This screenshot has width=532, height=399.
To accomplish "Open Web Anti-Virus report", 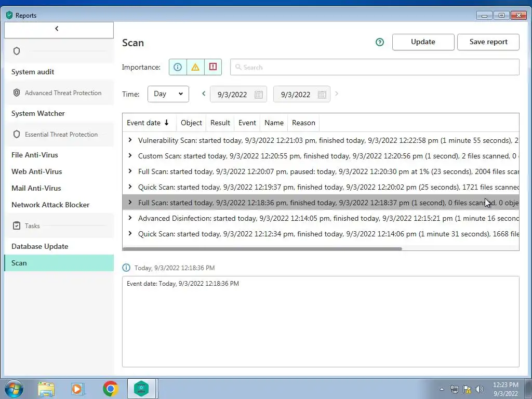I will (x=37, y=171).
